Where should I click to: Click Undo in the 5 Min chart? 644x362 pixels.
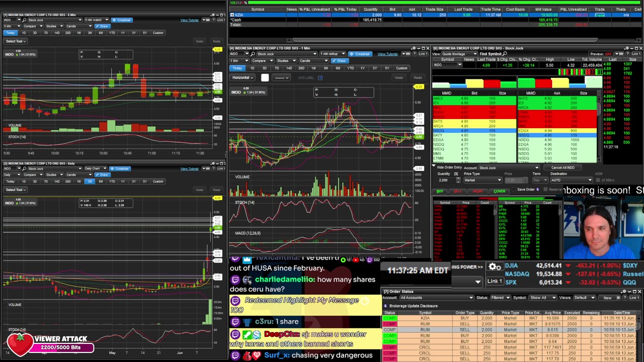point(200,41)
